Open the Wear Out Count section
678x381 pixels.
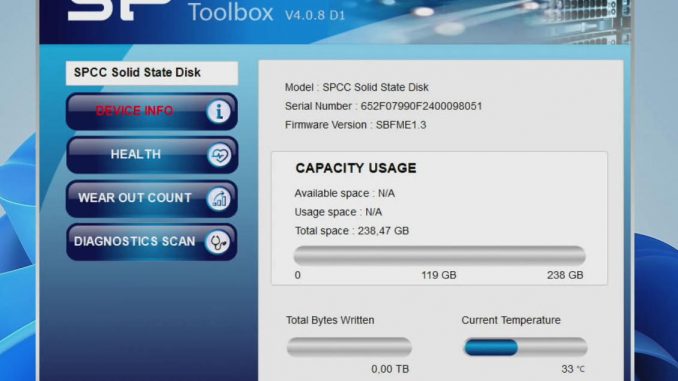[x=151, y=199]
